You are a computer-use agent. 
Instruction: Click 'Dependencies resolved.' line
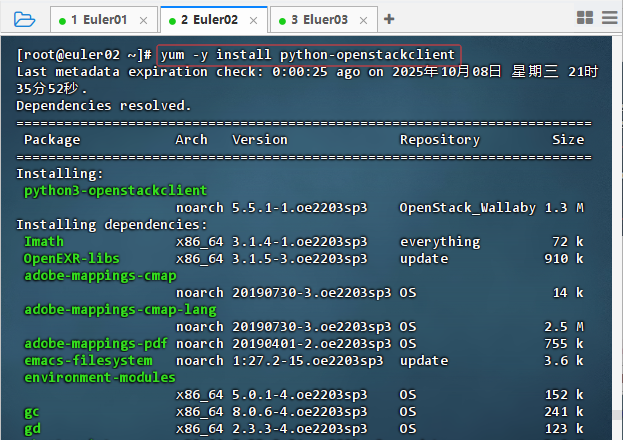tap(104, 106)
